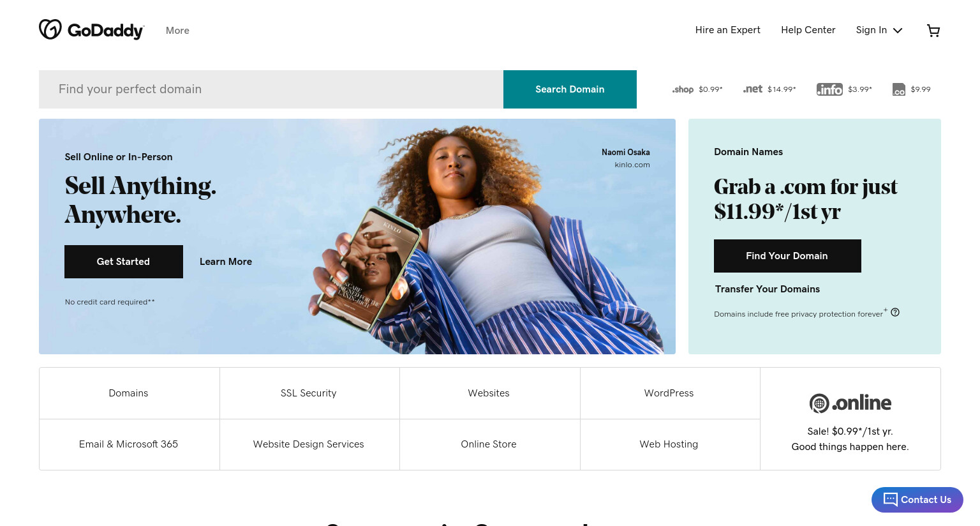Click Learn More link

[x=226, y=262]
